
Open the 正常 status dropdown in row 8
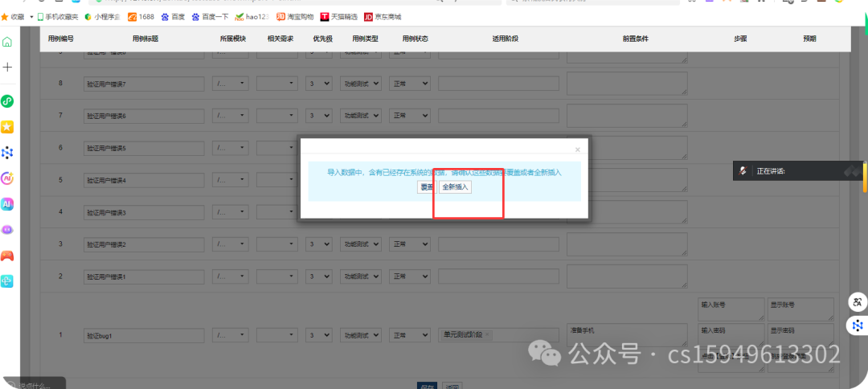click(410, 84)
